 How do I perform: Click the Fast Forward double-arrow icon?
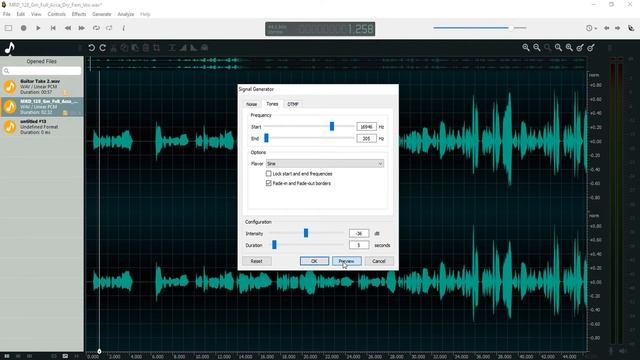point(82,28)
